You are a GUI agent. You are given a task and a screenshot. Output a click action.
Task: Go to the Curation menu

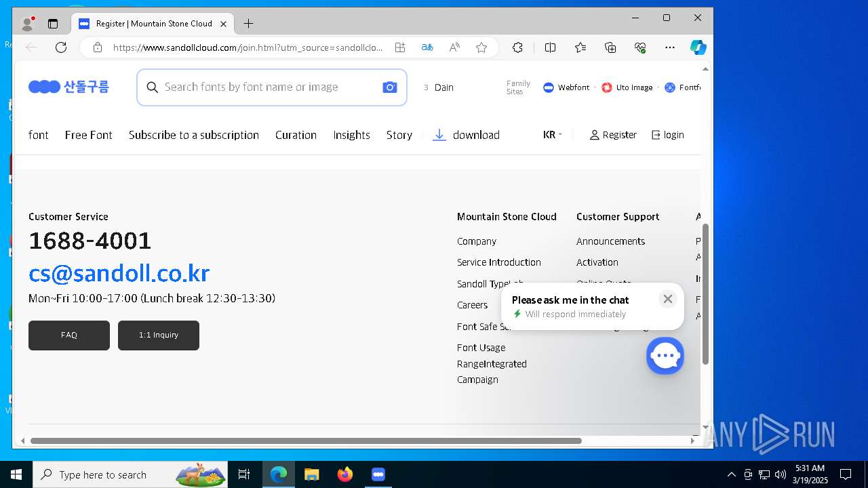[296, 135]
